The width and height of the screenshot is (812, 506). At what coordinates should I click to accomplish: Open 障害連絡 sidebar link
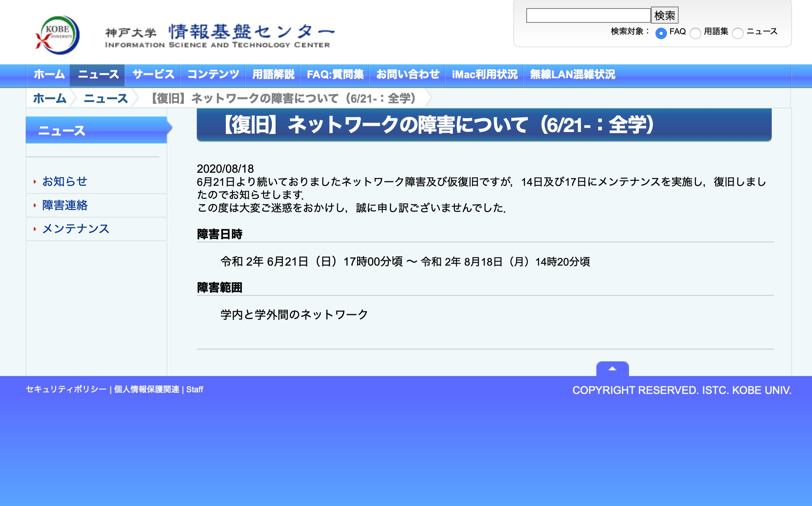pos(65,205)
